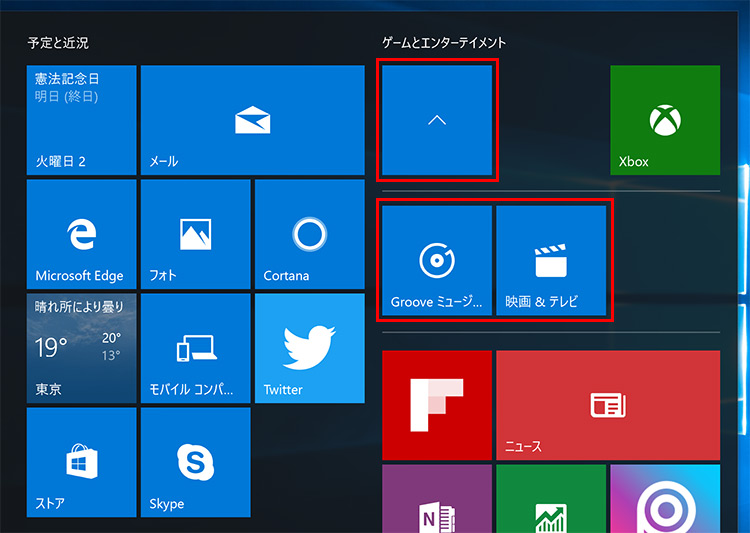Screen dimensions: 750x533
Task: Open the mobile companion (モバイル コンパ) tile
Action: [x=195, y=348]
